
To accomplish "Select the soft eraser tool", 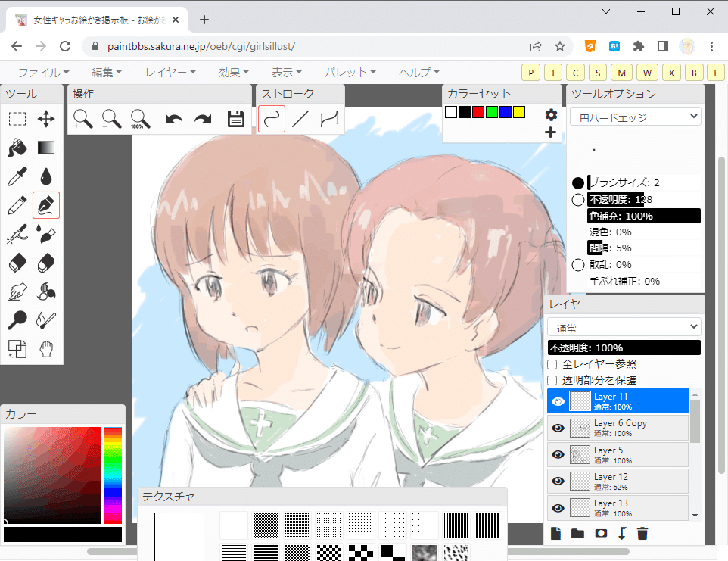I will [x=46, y=263].
